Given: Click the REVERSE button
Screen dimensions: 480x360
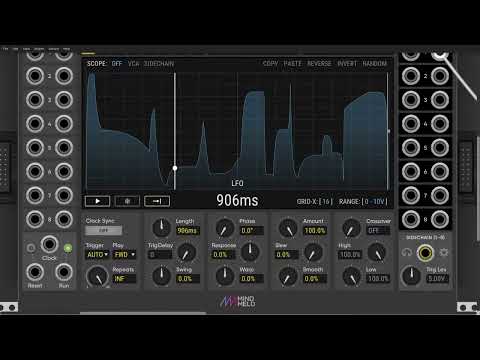Looking at the screenshot, I should (319, 63).
